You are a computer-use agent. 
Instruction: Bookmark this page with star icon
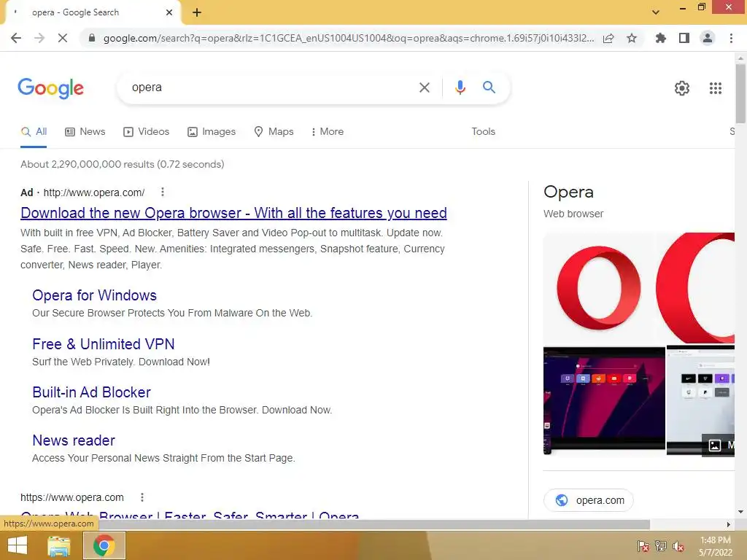pos(632,38)
